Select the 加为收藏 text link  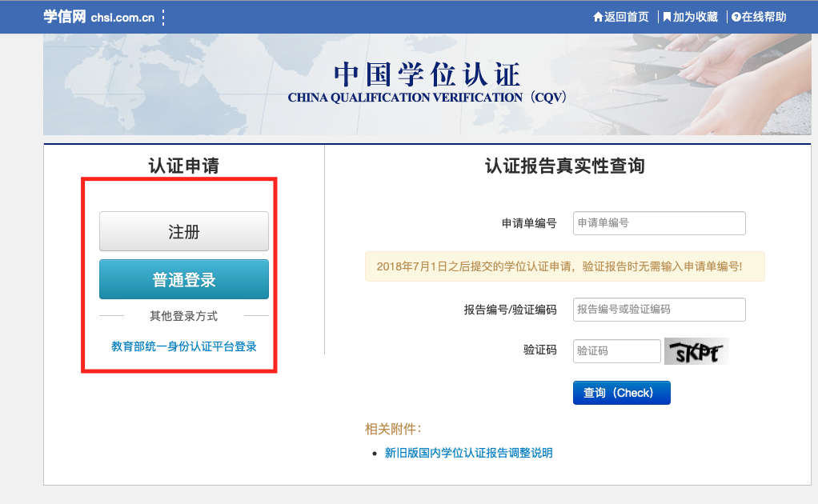coord(695,17)
